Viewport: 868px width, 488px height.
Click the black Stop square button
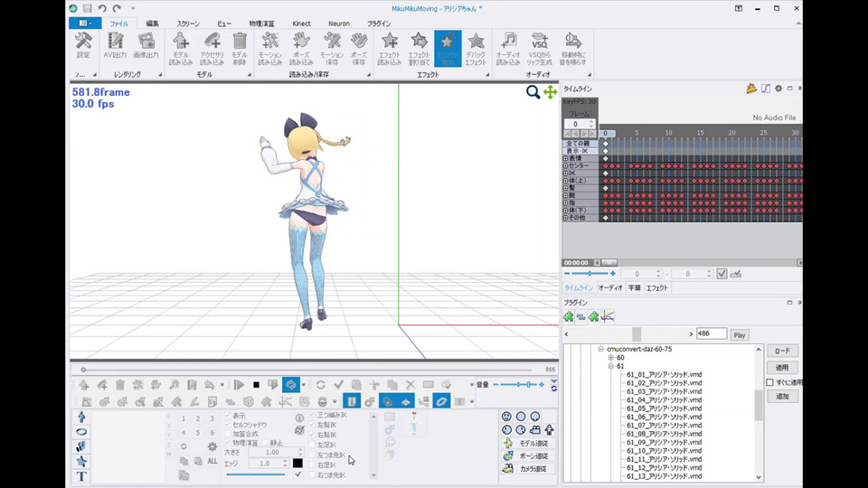256,385
